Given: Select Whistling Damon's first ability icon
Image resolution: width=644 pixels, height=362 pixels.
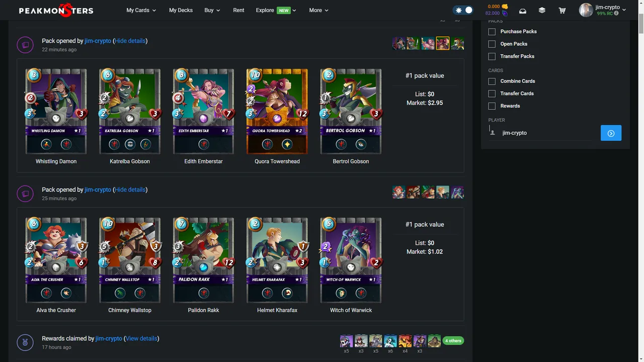Looking at the screenshot, I should (x=46, y=144).
